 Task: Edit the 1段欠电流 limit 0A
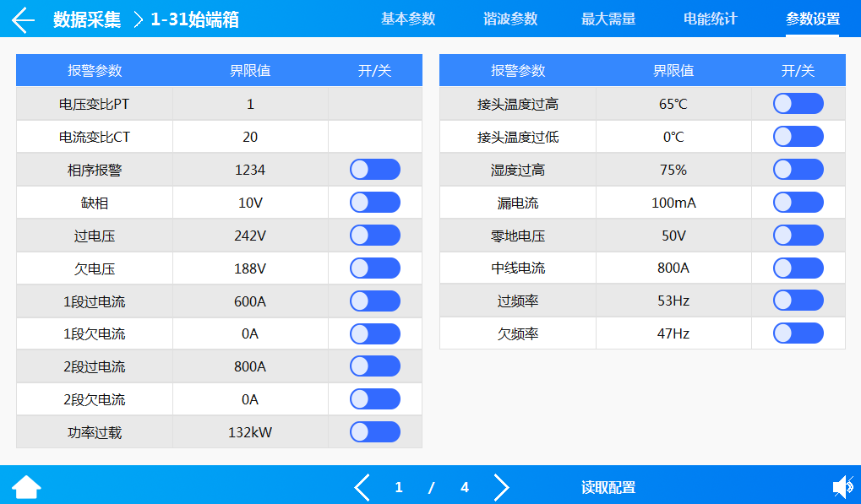tap(250, 333)
